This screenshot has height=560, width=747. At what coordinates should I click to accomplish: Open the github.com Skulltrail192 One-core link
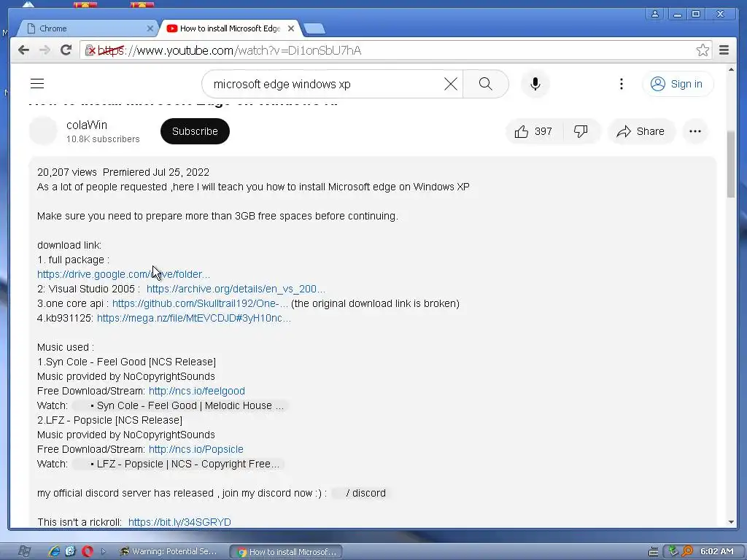tap(200, 304)
